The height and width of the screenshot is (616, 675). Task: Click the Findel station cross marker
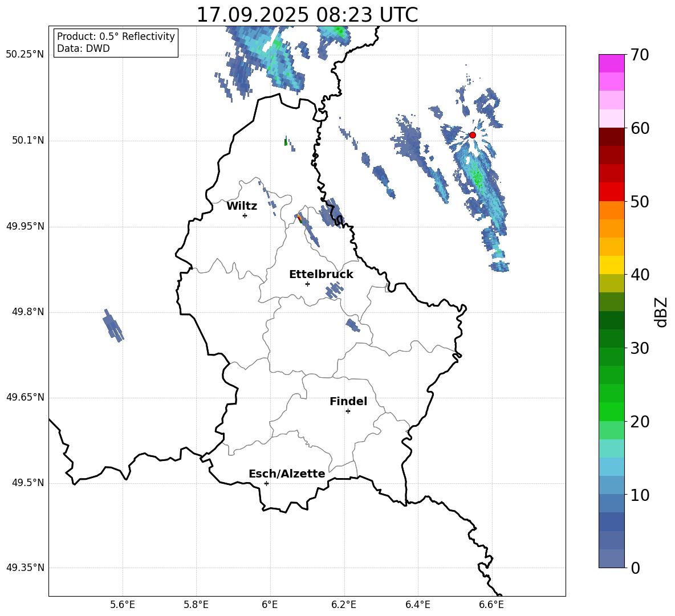pyautogui.click(x=348, y=411)
